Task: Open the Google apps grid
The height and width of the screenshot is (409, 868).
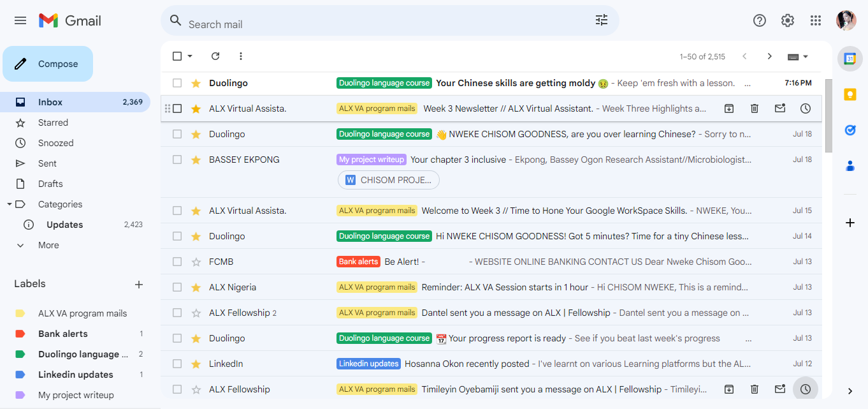Action: click(816, 20)
